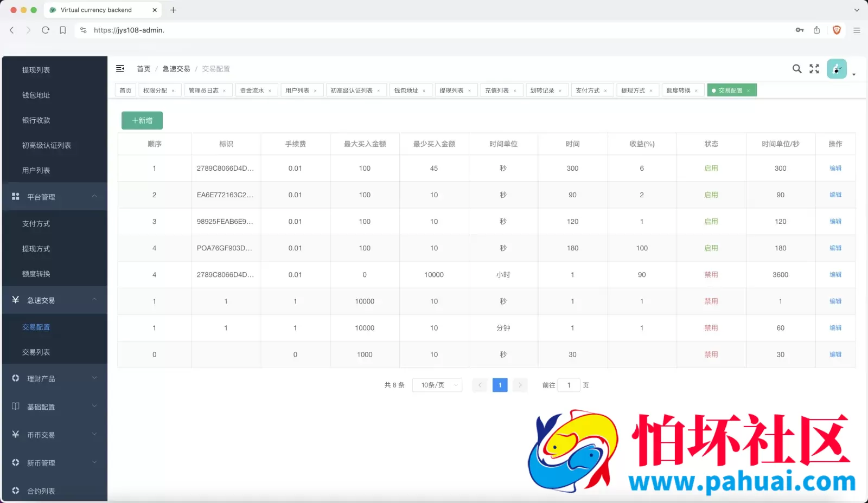Close the 初高级认证列表 tag

pyautogui.click(x=379, y=91)
